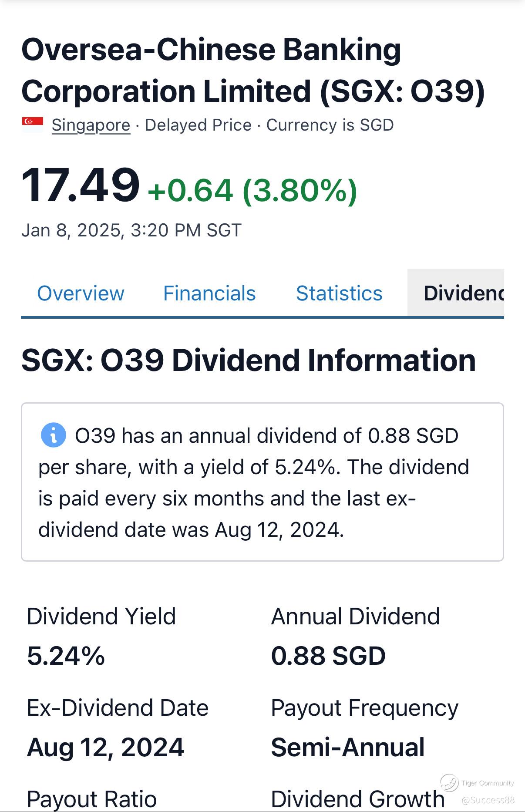The image size is (525, 812).
Task: Click the 5.24% Dividend Yield value
Action: click(66, 655)
